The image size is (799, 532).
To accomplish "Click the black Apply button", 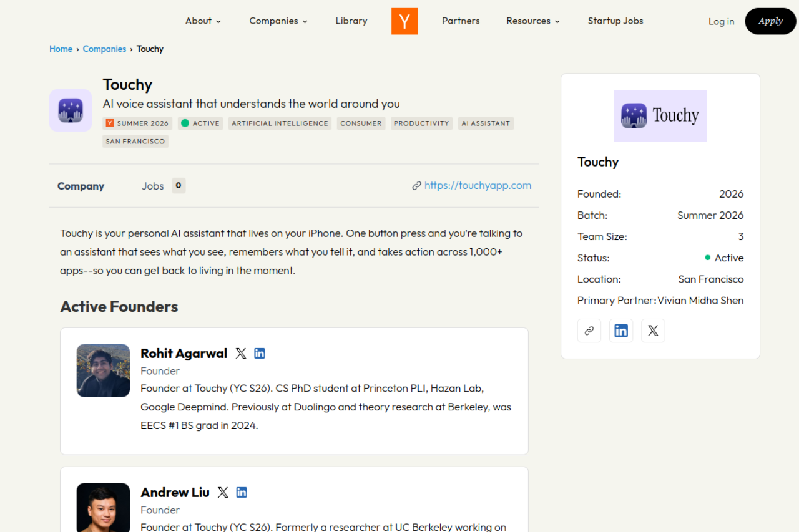I will click(x=770, y=21).
